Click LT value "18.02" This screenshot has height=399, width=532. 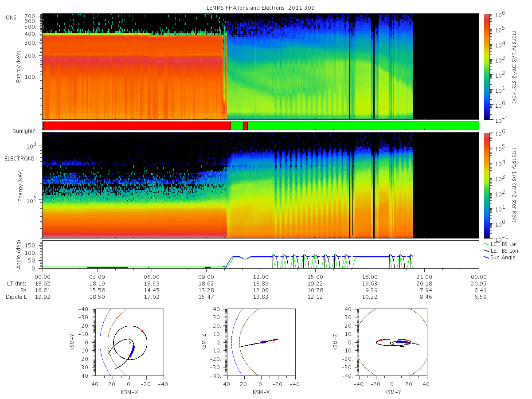coord(43,284)
